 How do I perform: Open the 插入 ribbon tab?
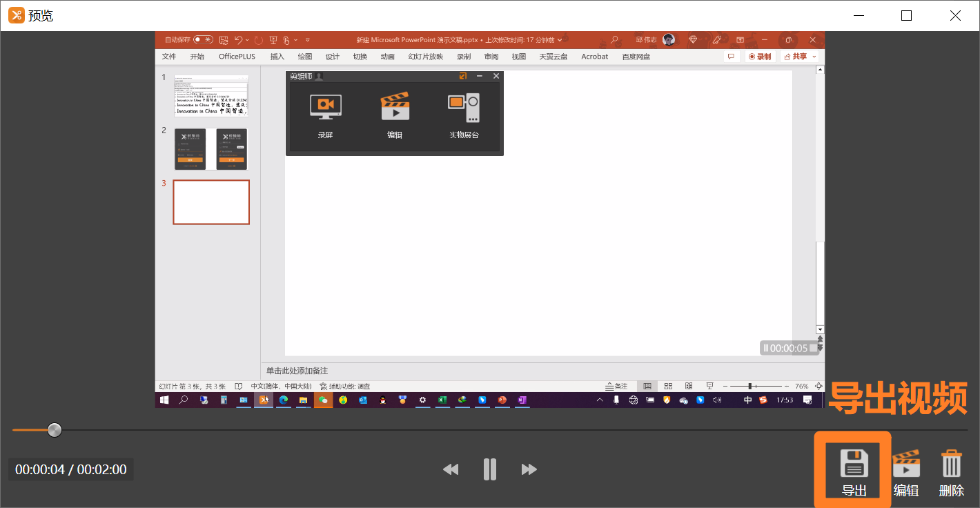pyautogui.click(x=277, y=57)
